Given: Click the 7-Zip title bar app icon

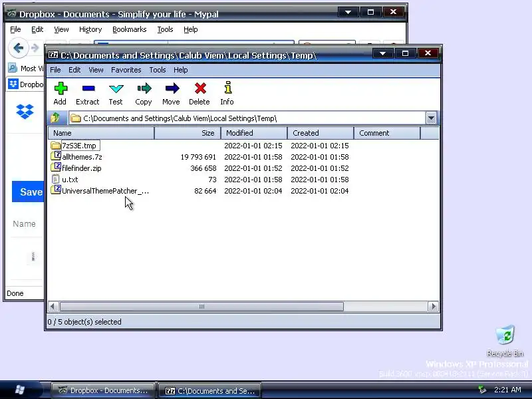Looking at the screenshot, I should pos(53,55).
